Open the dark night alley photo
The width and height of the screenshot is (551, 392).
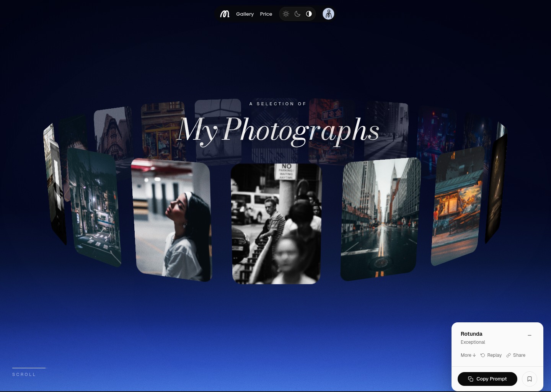[x=95, y=207]
